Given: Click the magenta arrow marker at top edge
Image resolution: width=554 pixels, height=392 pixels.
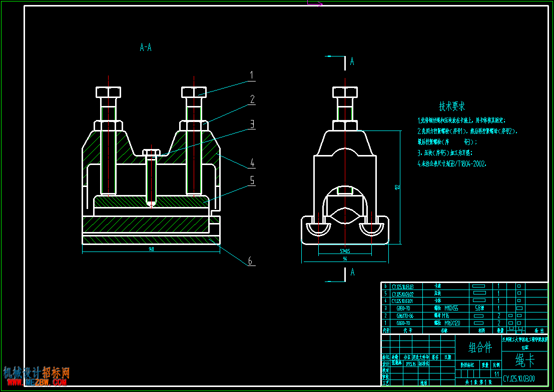Looking at the screenshot, I should pos(315,3).
